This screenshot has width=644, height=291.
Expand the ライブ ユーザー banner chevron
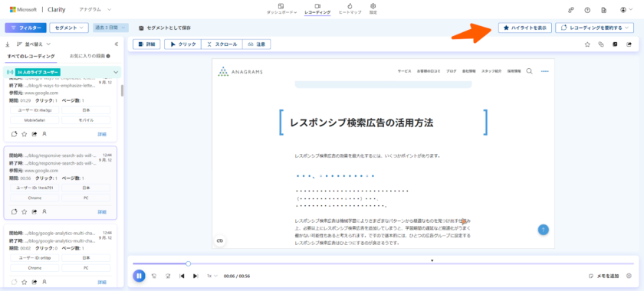click(116, 72)
